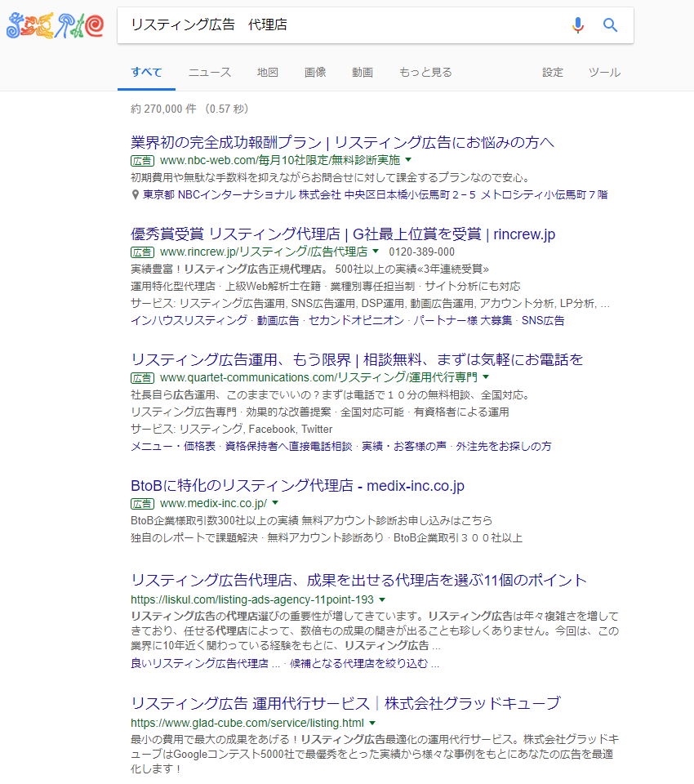Click the liskul.com listing-ads-agency URL
Image resolution: width=694 pixels, height=784 pixels.
[x=252, y=599]
